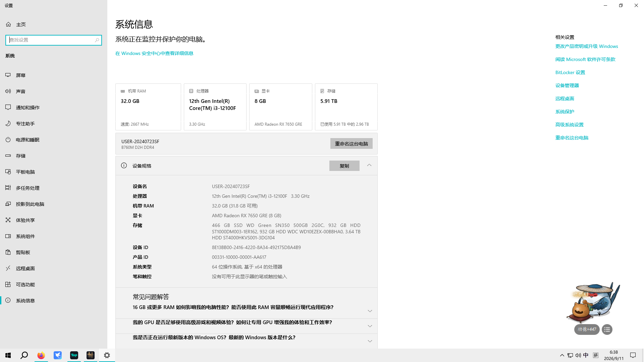
Task: Select 专注助手 in the sidebar
Action: 54,124
